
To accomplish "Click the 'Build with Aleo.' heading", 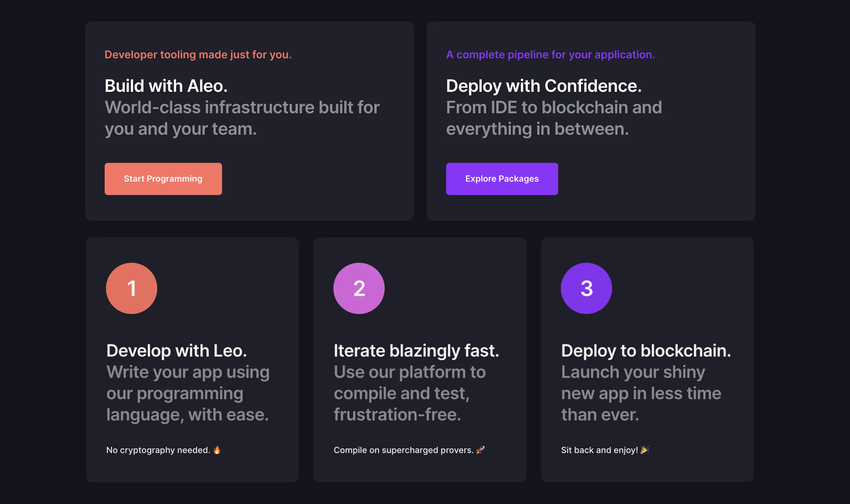I will click(166, 86).
